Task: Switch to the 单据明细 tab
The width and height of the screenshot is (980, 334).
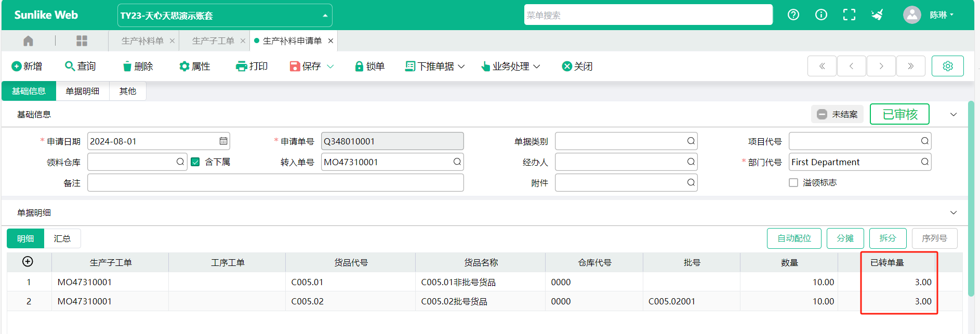Action: 82,91
